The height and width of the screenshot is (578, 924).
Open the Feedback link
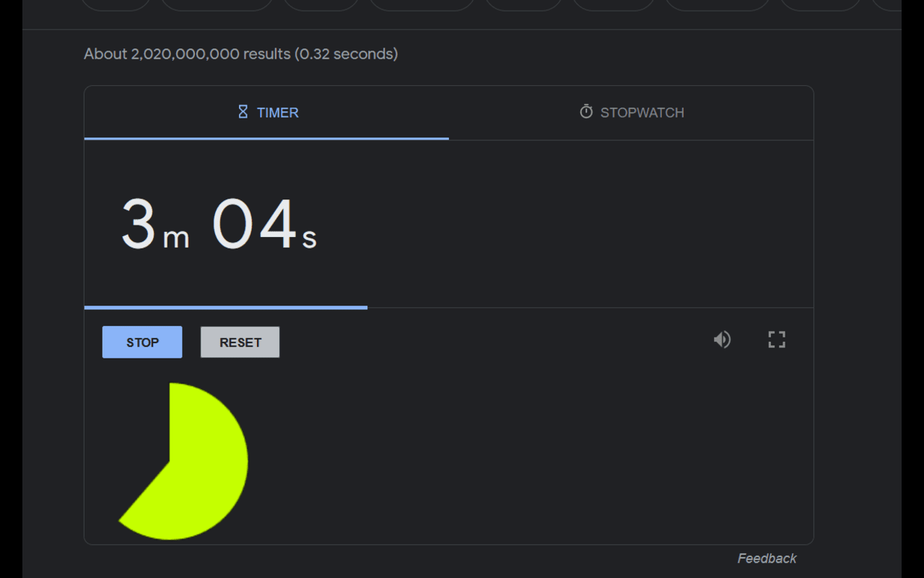tap(767, 558)
